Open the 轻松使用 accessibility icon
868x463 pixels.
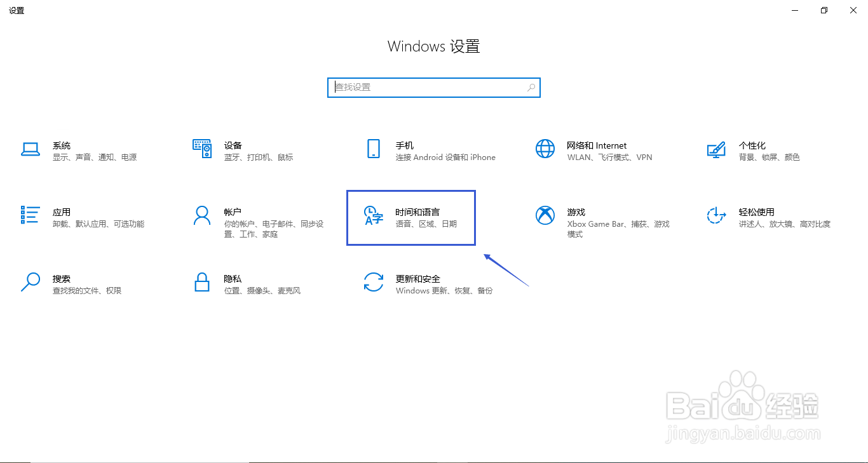pos(717,215)
